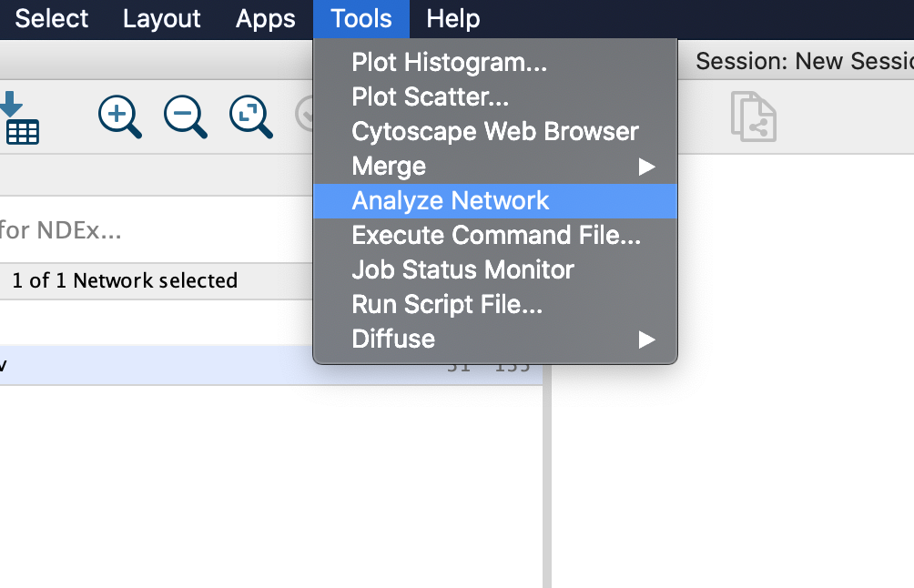Choose Analyze Network from the Tools menu
Image resolution: width=914 pixels, height=588 pixels.
[451, 201]
